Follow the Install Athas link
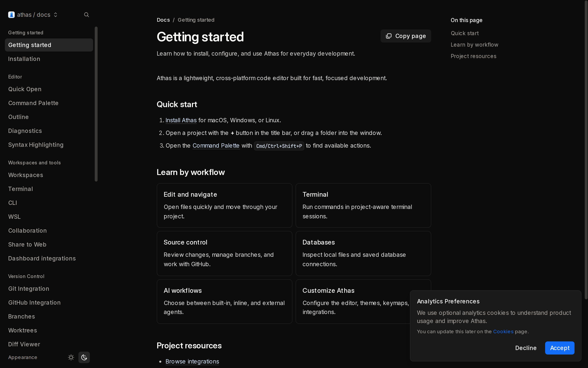This screenshot has width=588, height=368. pos(181,120)
